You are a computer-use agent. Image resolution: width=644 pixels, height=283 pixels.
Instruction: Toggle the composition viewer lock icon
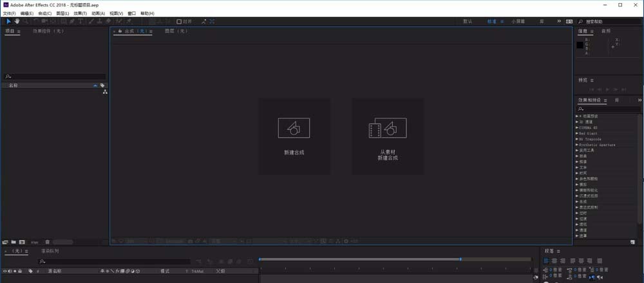120,31
